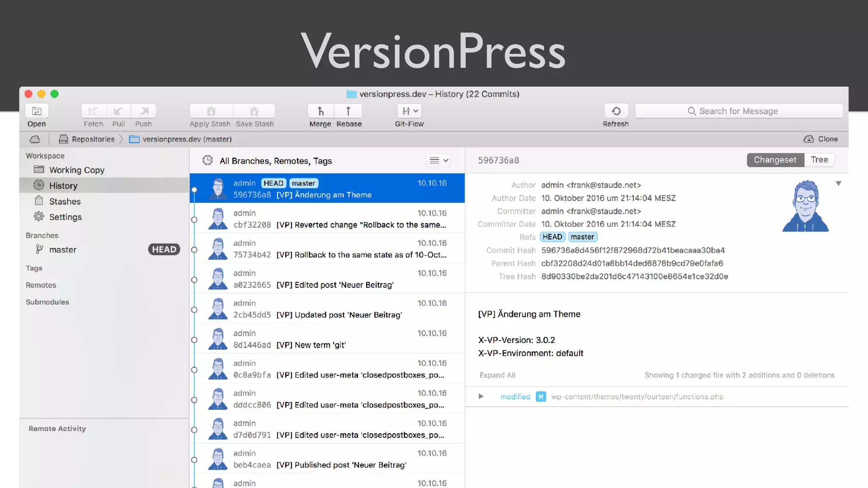Click the folder icon in window title
868x488 pixels.
tap(351, 94)
